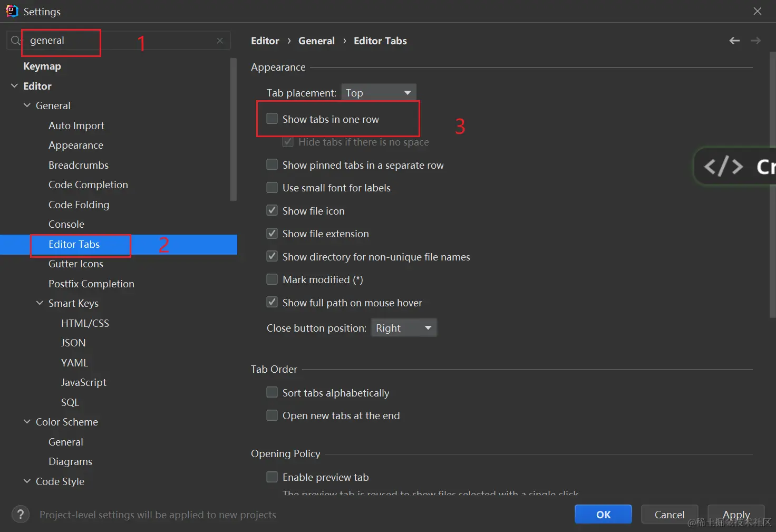Clear the search field with X icon
Viewport: 776px width, 532px height.
coord(220,41)
